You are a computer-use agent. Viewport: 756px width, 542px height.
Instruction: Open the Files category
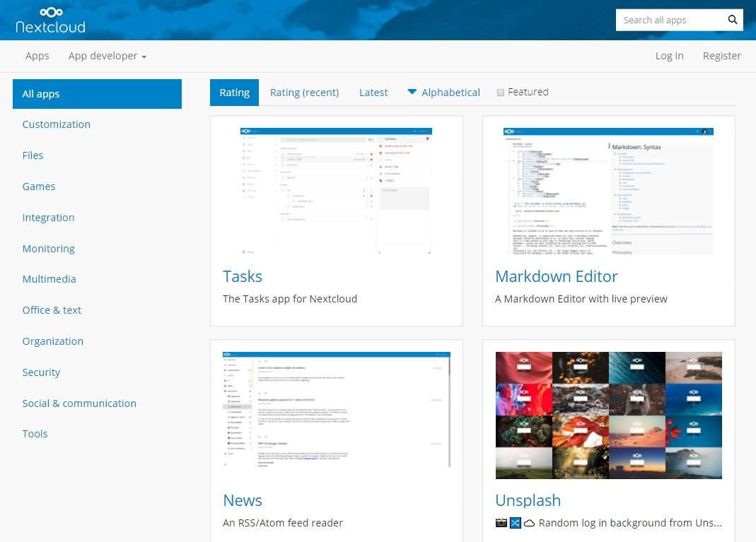[33, 155]
